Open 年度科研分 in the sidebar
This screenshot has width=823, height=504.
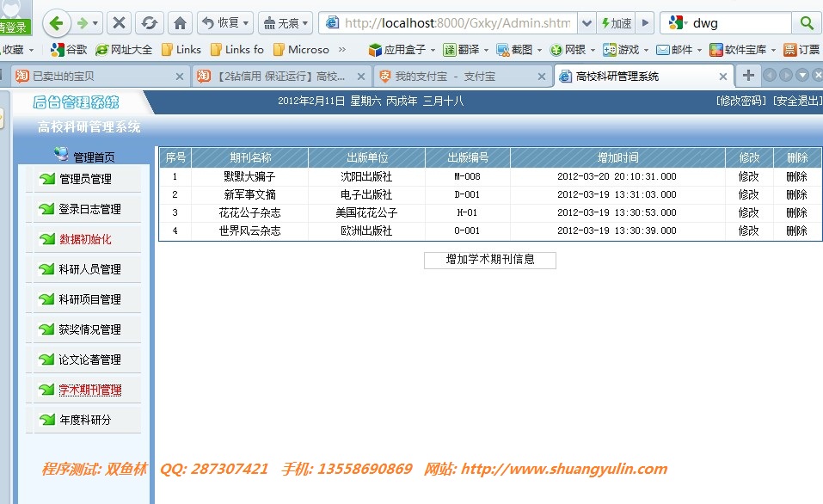tap(84, 420)
